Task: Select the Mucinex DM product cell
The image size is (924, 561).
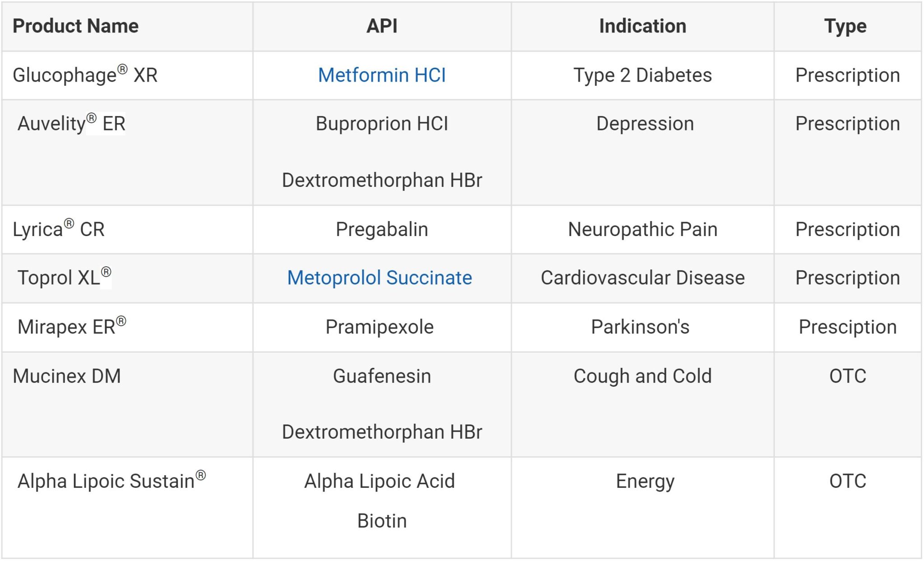Action: (x=67, y=376)
